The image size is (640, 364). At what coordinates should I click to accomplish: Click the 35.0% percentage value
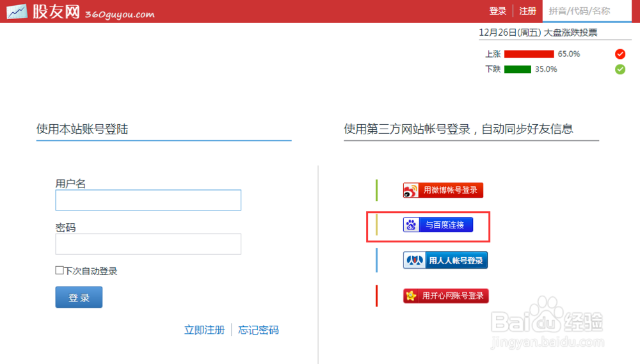pyautogui.click(x=546, y=69)
